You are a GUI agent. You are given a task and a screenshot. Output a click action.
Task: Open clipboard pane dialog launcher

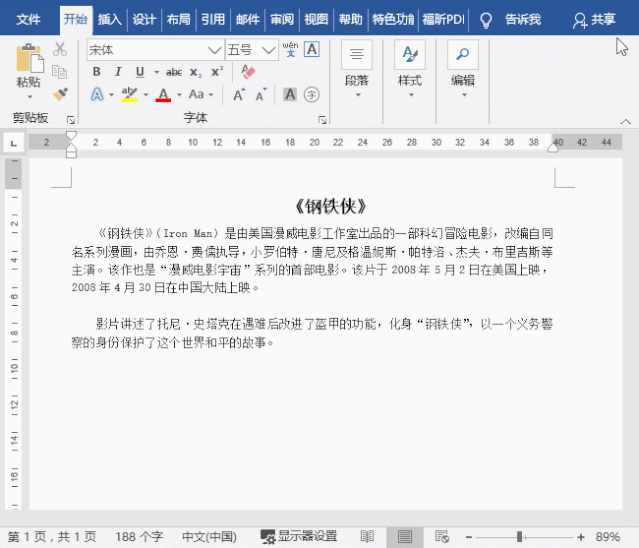click(x=71, y=120)
